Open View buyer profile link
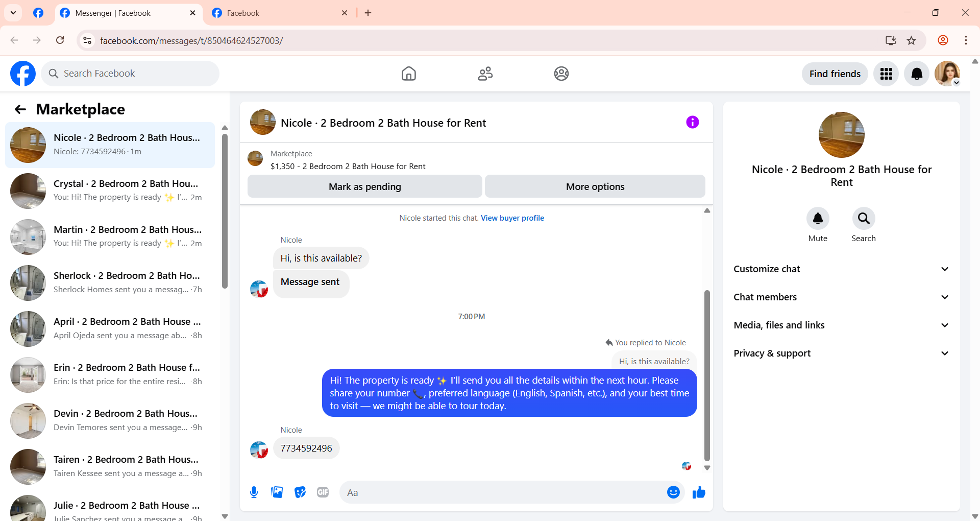The image size is (980, 521). click(512, 218)
